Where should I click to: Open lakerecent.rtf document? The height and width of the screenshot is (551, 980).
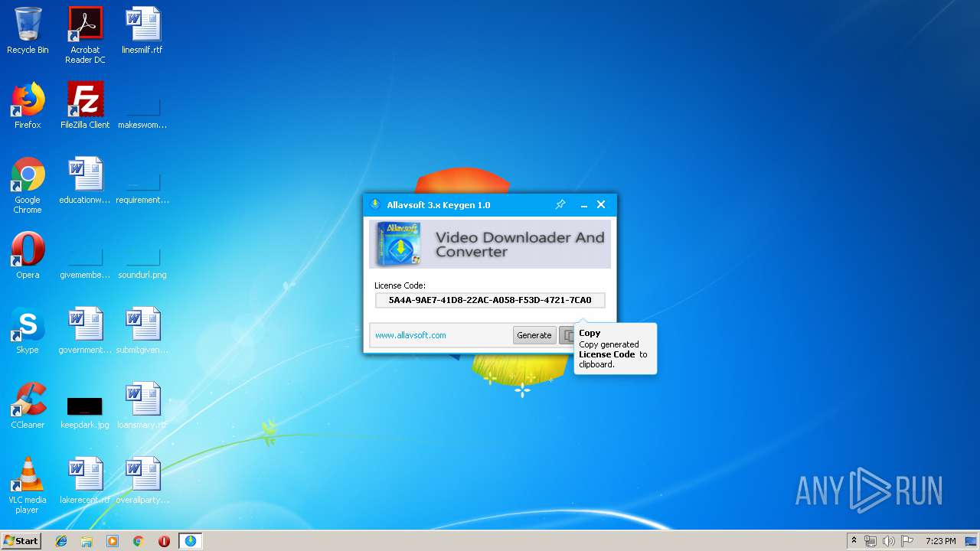[x=85, y=481]
